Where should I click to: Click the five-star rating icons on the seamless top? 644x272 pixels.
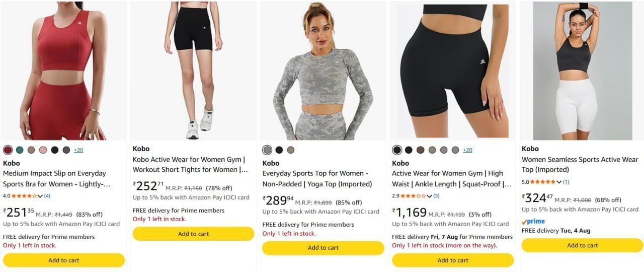click(543, 182)
